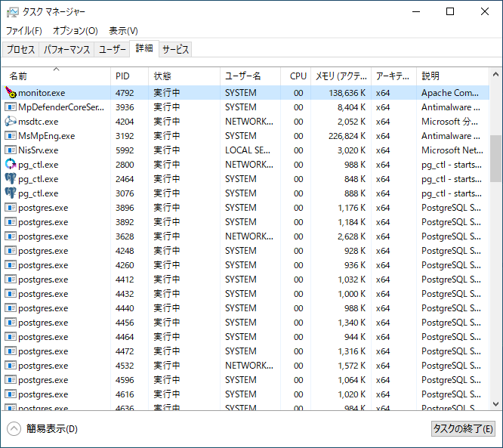Screen dimensions: 503x448
Task: Sort by the CPU column header
Action: coord(295,76)
